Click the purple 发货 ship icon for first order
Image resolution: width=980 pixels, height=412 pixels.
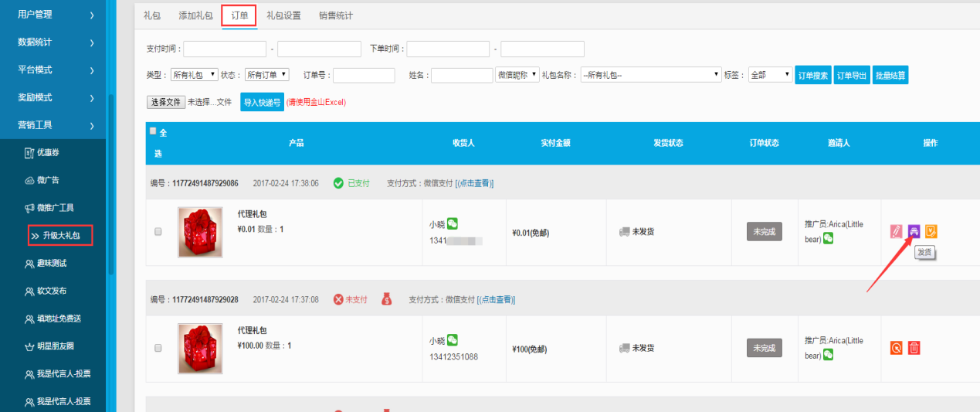click(914, 230)
